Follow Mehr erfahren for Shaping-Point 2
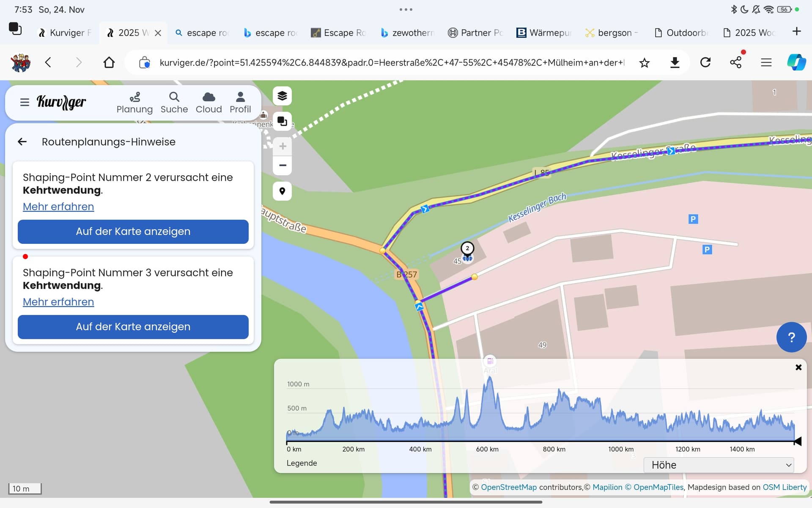Viewport: 812px width, 508px height. pyautogui.click(x=58, y=207)
